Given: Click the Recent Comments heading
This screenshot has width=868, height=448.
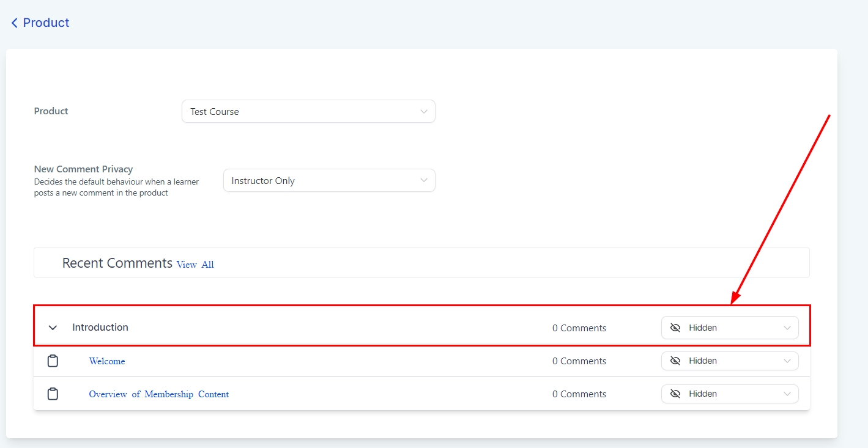Looking at the screenshot, I should coord(117,263).
